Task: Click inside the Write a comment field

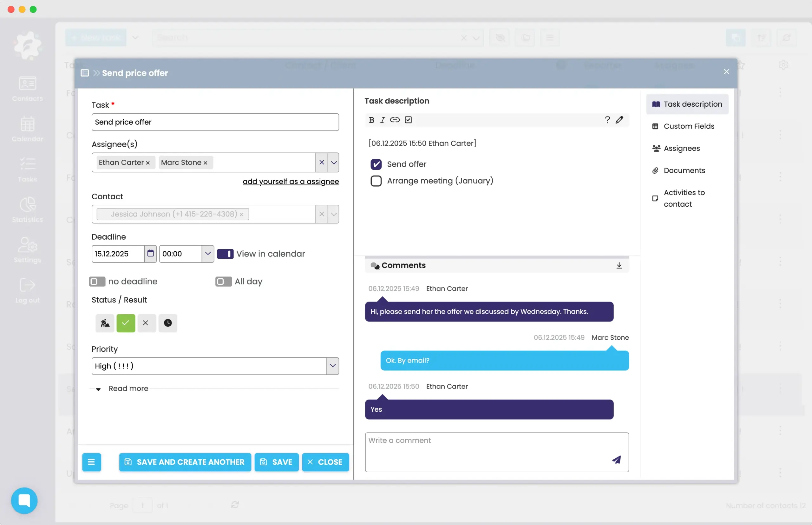Action: pyautogui.click(x=477, y=450)
